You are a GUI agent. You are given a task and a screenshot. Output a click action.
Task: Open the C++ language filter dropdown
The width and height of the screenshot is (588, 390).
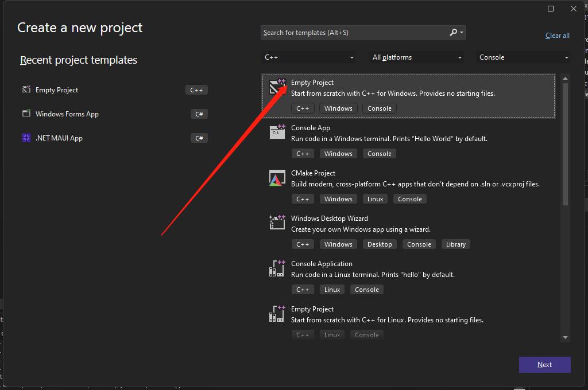tap(309, 57)
